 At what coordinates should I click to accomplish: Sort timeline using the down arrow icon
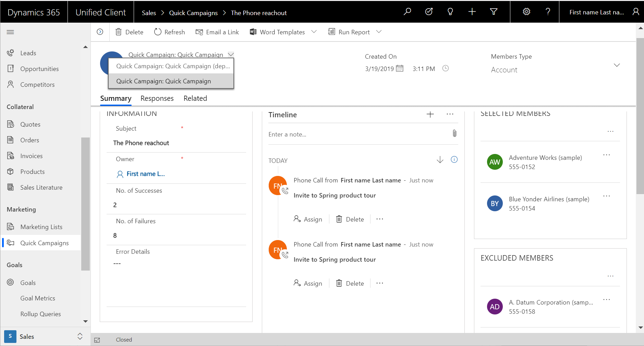click(440, 160)
